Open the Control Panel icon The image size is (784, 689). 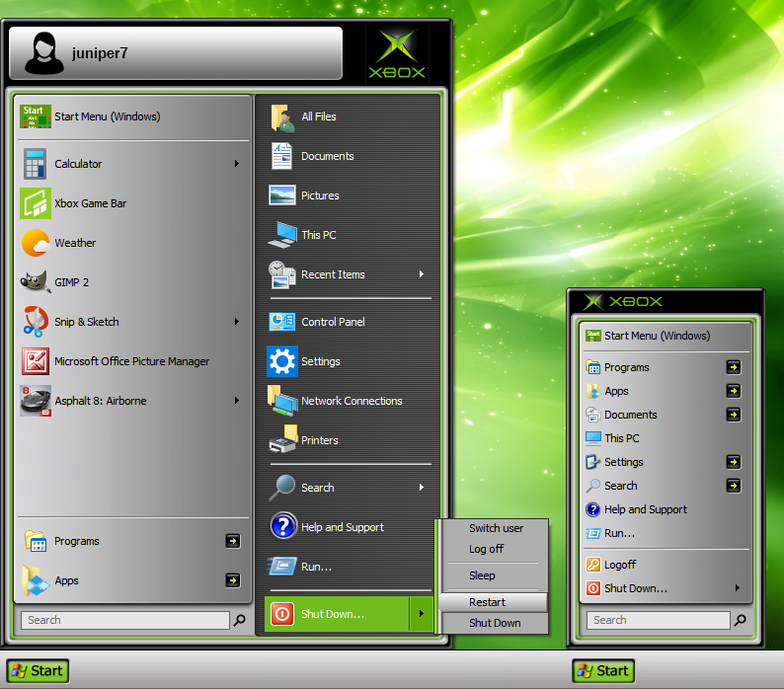point(282,322)
